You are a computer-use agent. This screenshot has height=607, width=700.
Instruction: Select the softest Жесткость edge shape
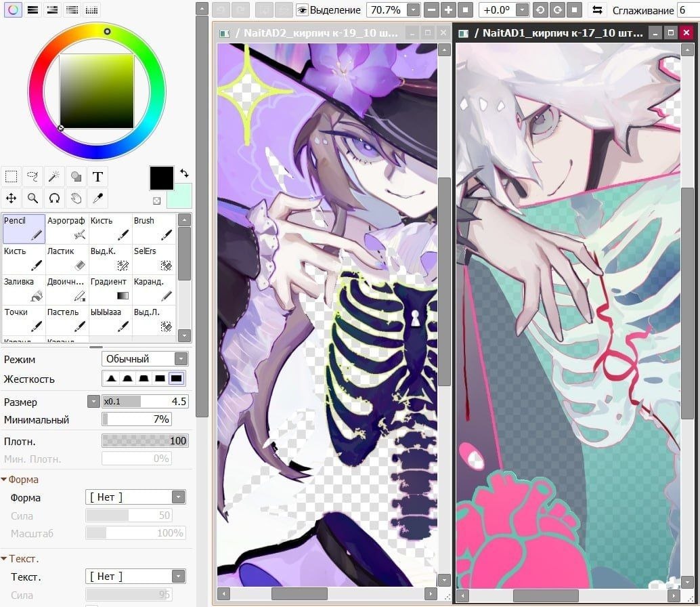click(x=112, y=379)
